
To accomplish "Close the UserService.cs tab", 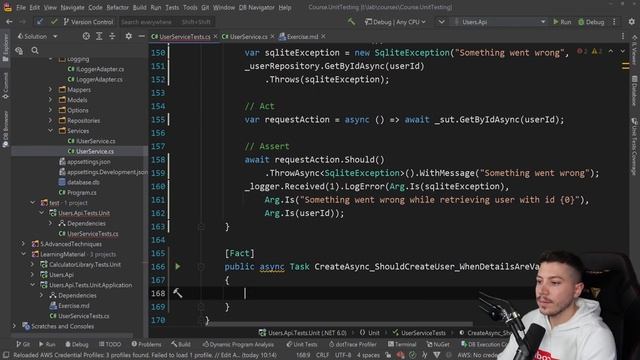I will tap(273, 37).
